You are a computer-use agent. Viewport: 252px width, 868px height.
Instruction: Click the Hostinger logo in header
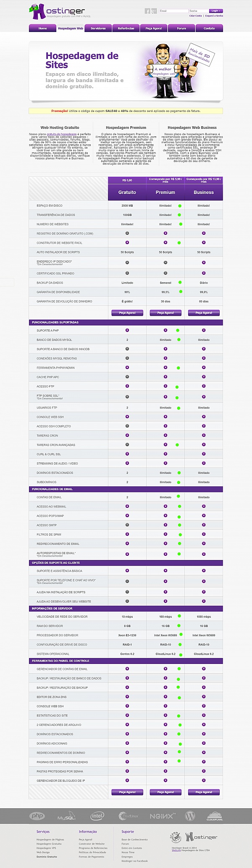(x=57, y=11)
